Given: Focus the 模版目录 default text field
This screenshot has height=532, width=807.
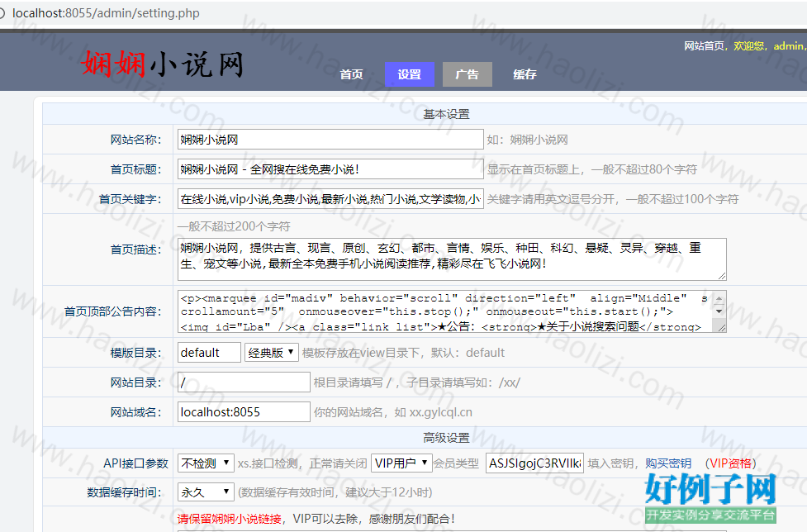Looking at the screenshot, I should click(209, 353).
